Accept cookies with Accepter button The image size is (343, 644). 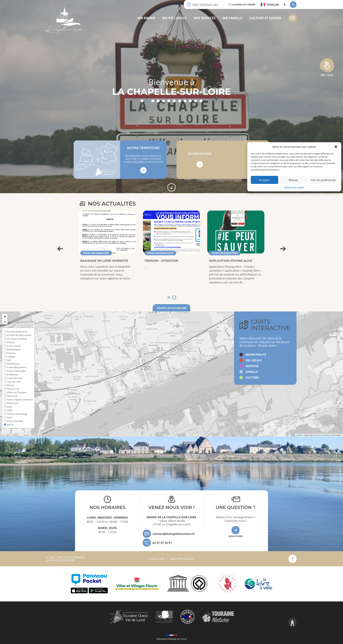(264, 180)
